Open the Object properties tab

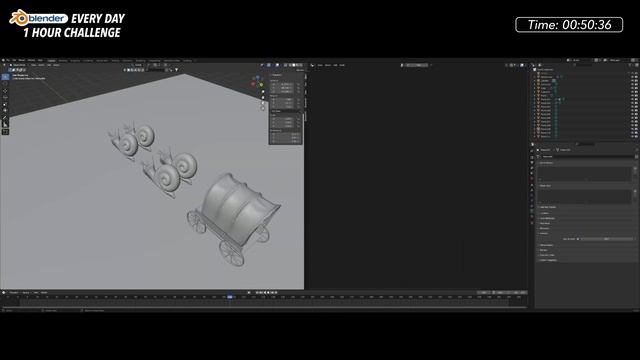532,184
